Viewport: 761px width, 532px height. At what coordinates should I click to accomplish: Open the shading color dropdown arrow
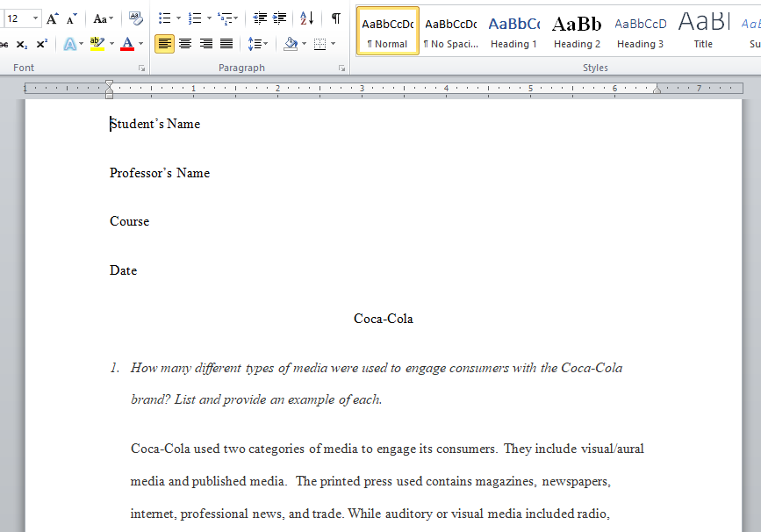click(305, 44)
